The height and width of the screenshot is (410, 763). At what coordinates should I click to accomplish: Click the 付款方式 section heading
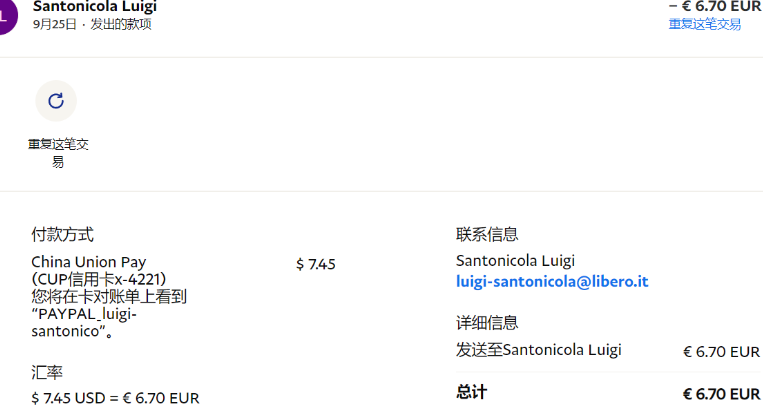pos(62,234)
